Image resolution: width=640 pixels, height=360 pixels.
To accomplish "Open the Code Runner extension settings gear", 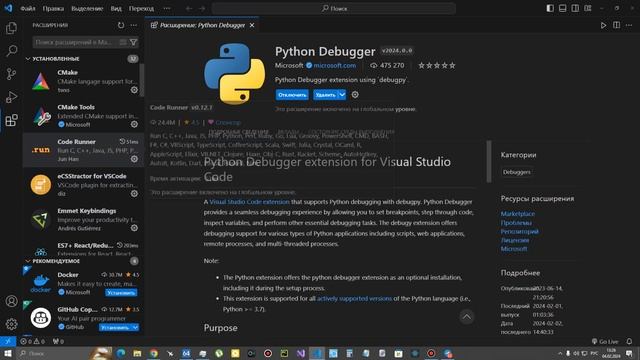I will click(134, 159).
